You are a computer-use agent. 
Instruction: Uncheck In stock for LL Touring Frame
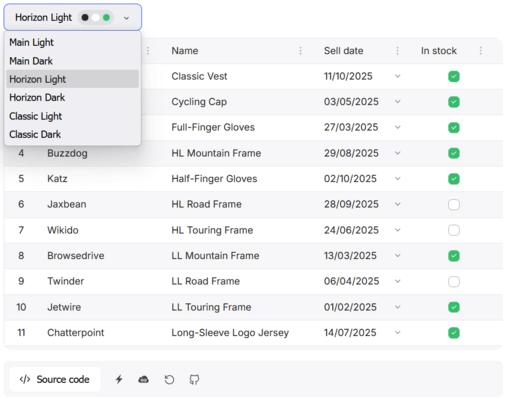[x=454, y=307]
